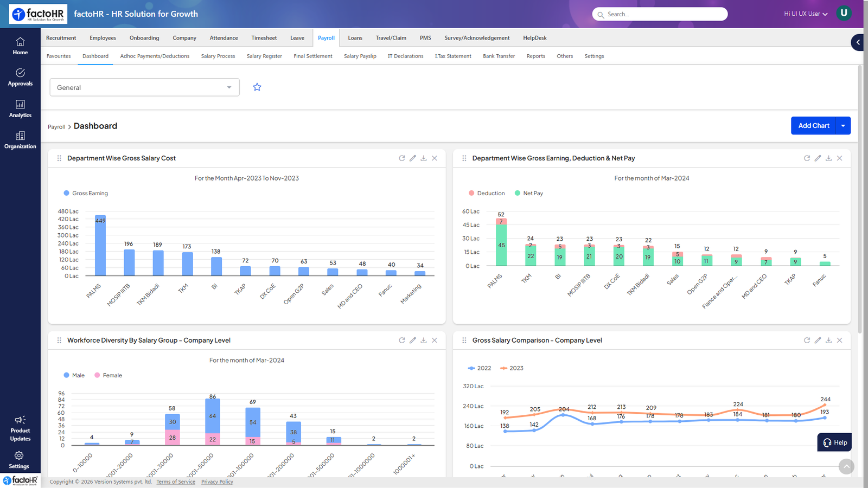Download Workforce Diversity By Salary Group chart

click(424, 341)
